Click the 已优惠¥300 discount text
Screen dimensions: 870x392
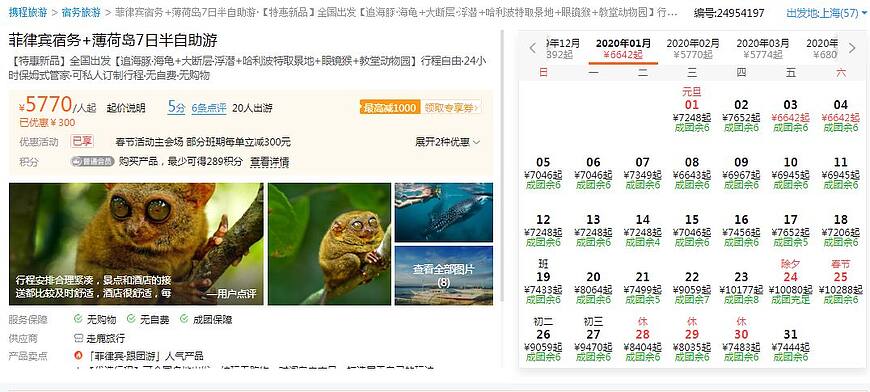(47, 123)
